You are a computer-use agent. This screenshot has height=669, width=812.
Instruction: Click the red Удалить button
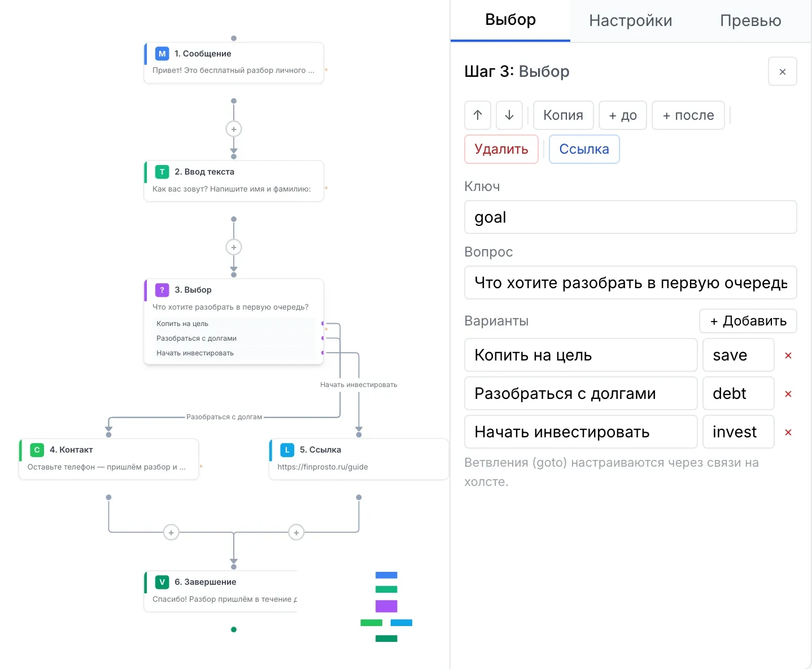click(x=501, y=149)
